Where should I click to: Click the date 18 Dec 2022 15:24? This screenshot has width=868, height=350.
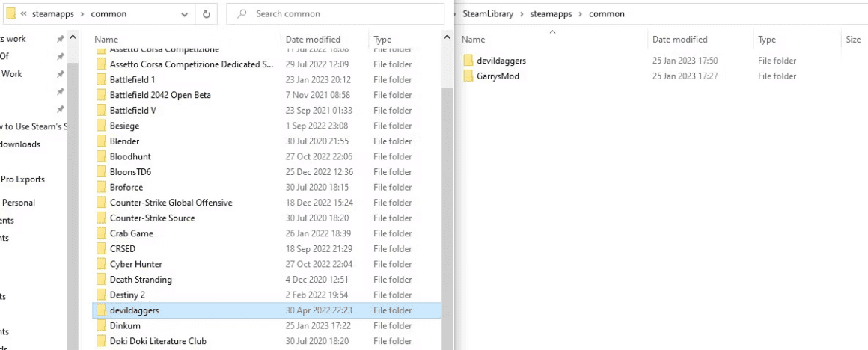pos(320,203)
